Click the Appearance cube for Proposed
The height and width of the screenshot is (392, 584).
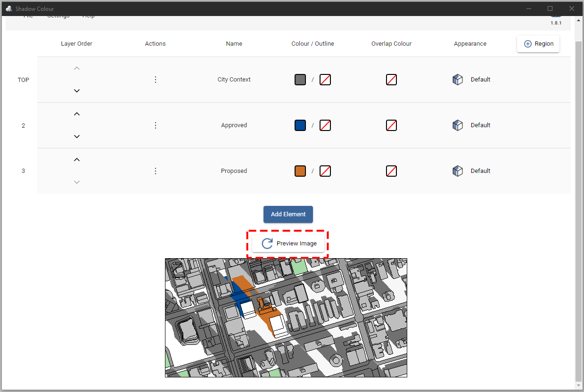tap(457, 171)
